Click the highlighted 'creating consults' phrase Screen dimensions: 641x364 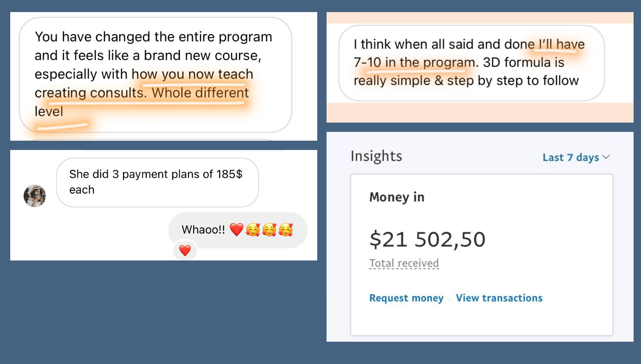pyautogui.click(x=89, y=93)
